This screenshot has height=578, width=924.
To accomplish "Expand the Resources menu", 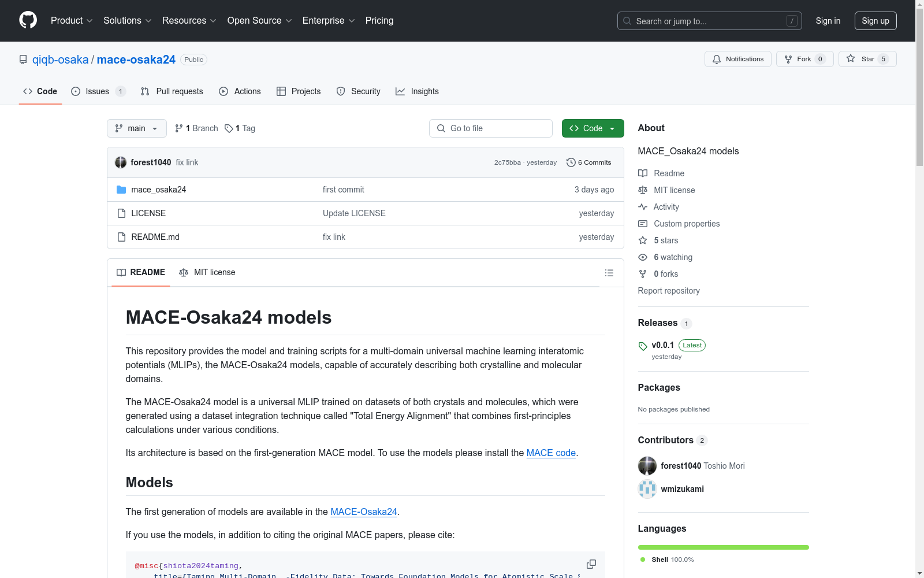I will point(189,20).
